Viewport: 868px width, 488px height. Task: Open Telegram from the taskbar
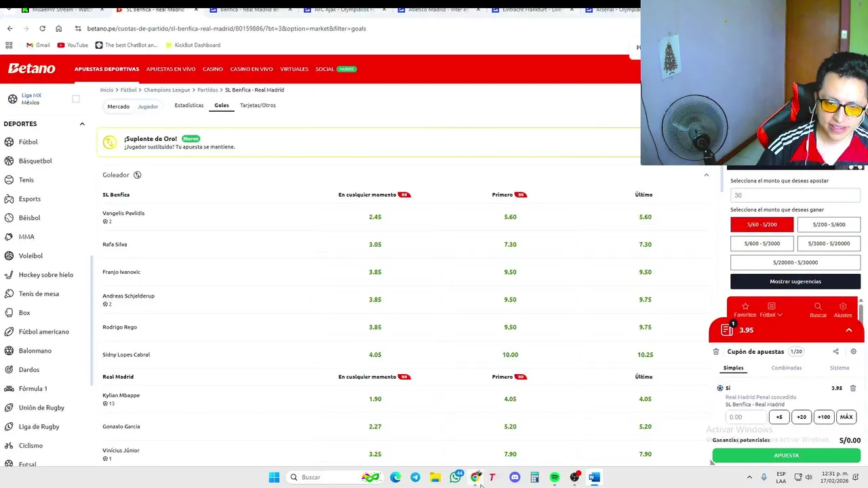point(415,477)
